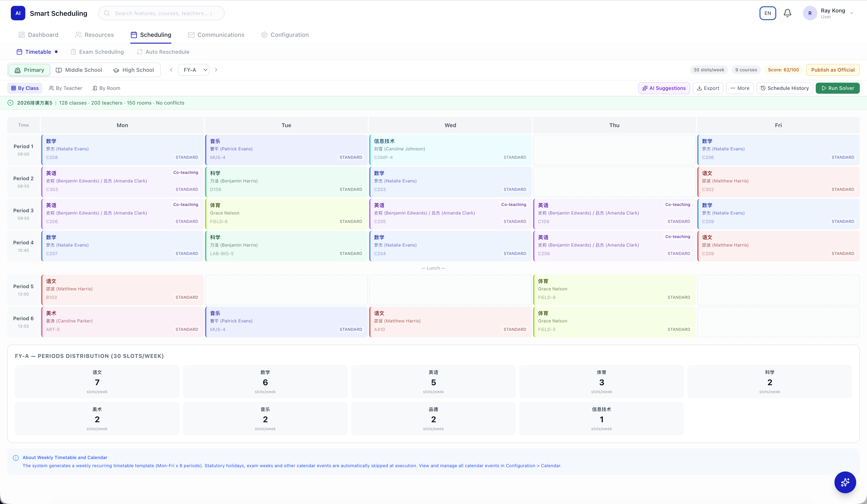
Task: Switch school level to Middle School
Action: point(79,70)
